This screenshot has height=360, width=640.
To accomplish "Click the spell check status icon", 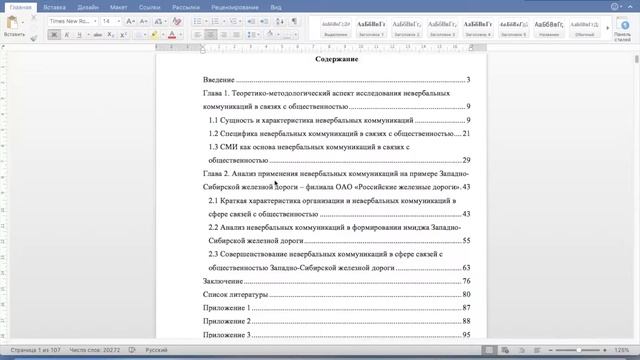I will 132,350.
